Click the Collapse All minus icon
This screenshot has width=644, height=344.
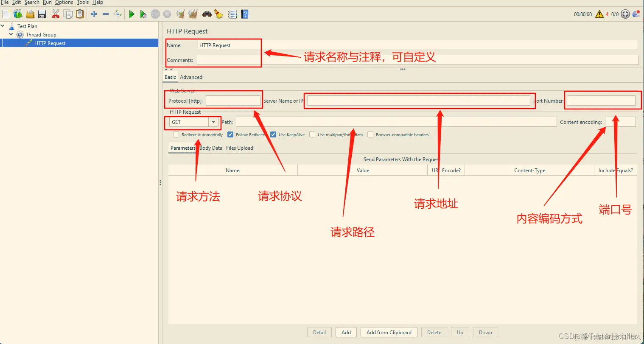106,14
